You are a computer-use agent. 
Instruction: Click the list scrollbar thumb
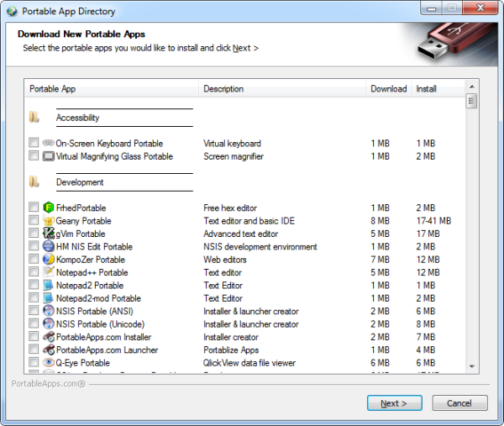tap(471, 101)
